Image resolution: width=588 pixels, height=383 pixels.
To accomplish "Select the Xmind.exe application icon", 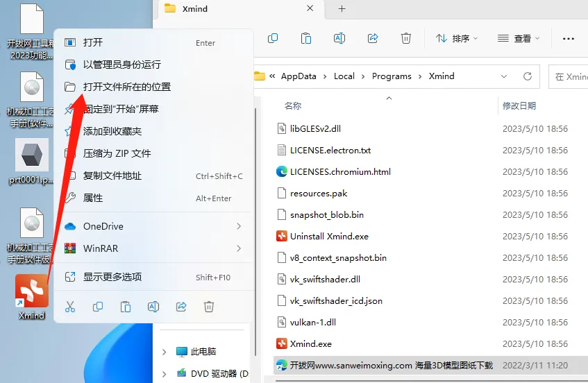I will tap(282, 343).
